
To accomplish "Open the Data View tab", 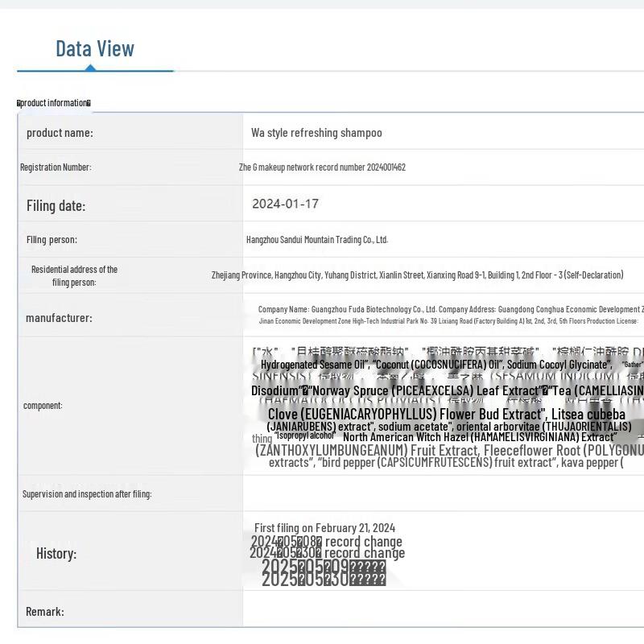I will coord(94,49).
